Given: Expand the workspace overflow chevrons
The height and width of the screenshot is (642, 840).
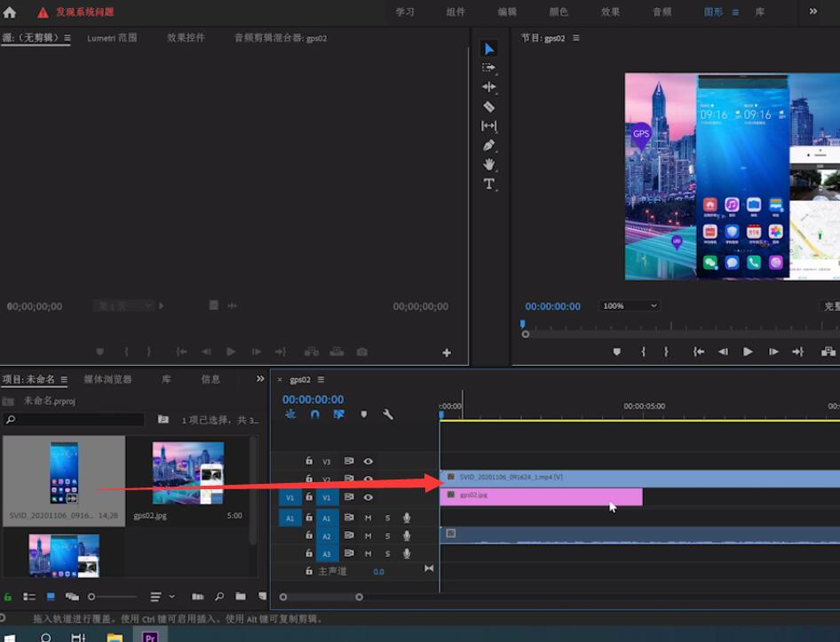Looking at the screenshot, I should click(813, 12).
